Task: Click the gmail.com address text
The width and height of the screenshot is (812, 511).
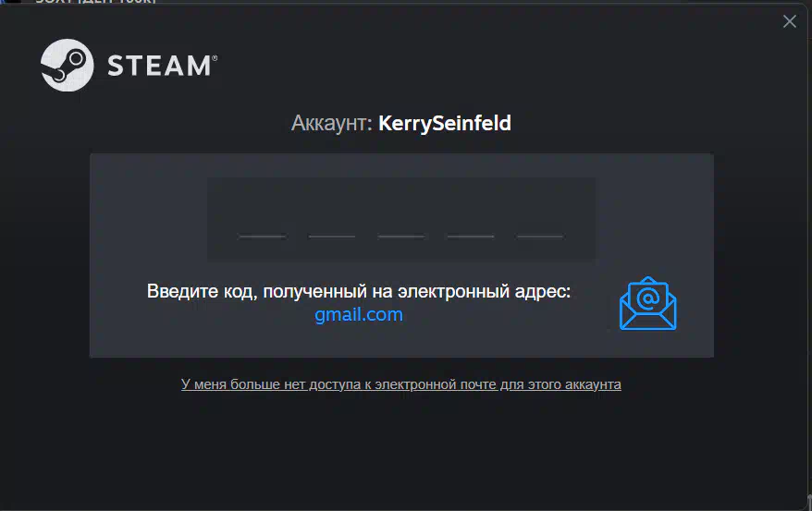Action: point(359,314)
